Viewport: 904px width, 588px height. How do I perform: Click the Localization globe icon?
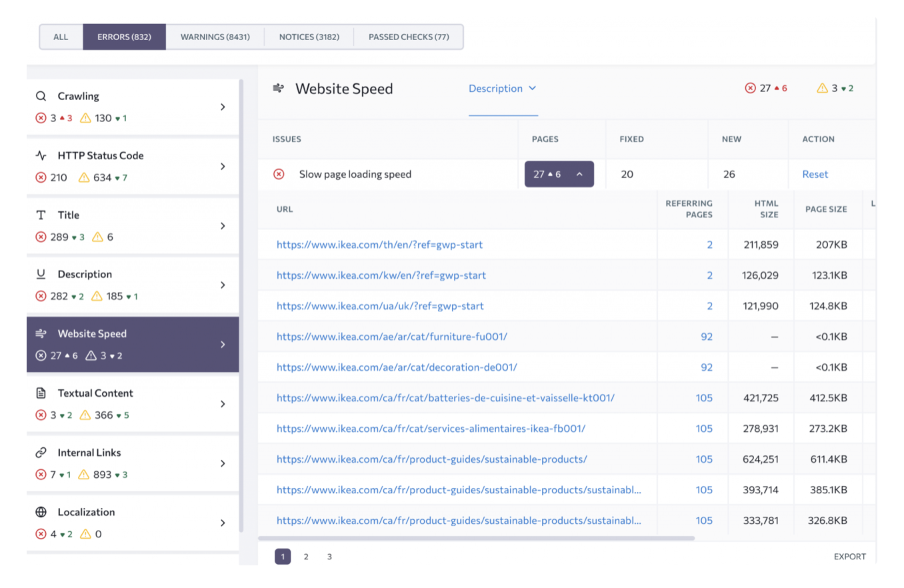point(41,512)
